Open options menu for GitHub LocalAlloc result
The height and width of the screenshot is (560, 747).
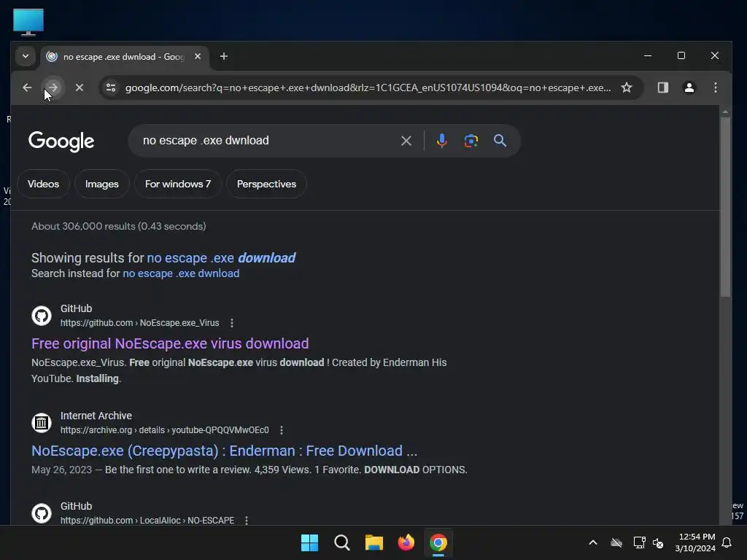click(x=247, y=521)
